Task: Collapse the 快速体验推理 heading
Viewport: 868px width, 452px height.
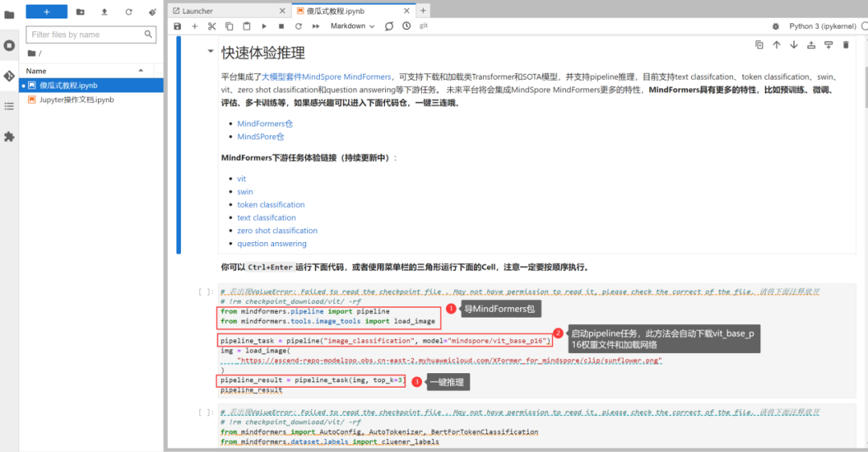Action: point(211,51)
